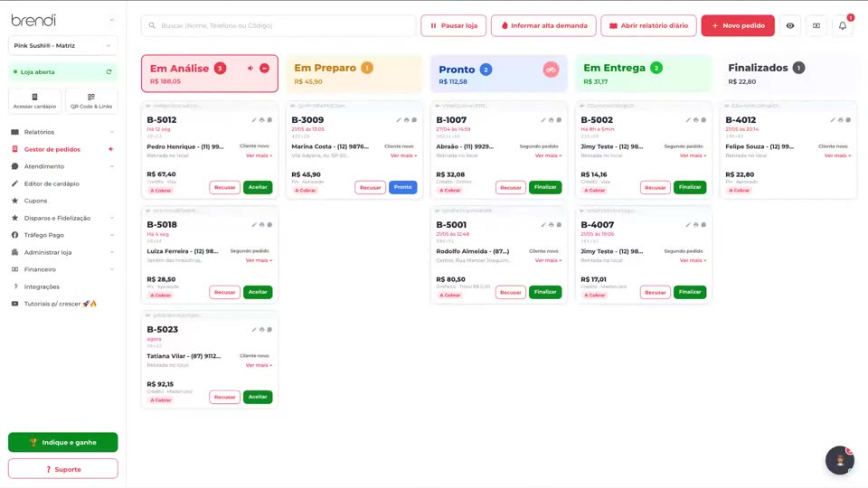Accept order B-5012 with Aceitar
This screenshot has height=488, width=868.
tap(258, 188)
